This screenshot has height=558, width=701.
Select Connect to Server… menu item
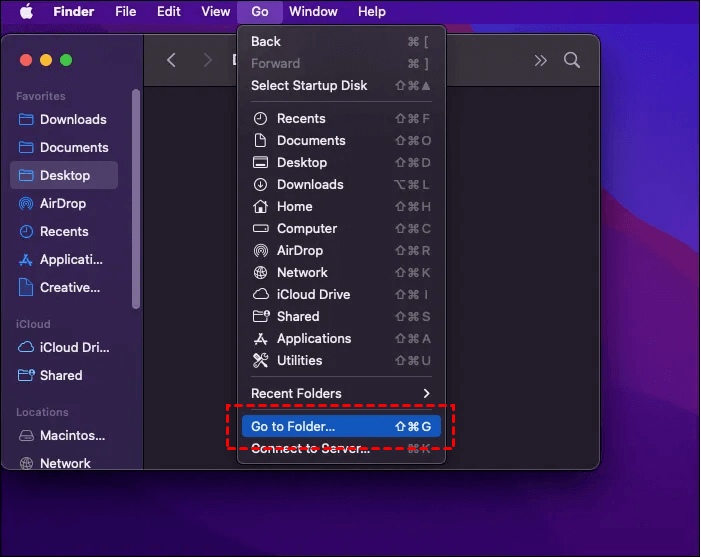coord(341,449)
